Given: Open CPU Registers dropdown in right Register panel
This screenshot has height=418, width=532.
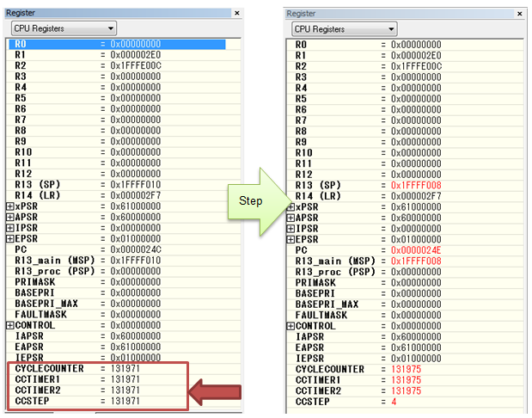Looking at the screenshot, I should point(344,29).
